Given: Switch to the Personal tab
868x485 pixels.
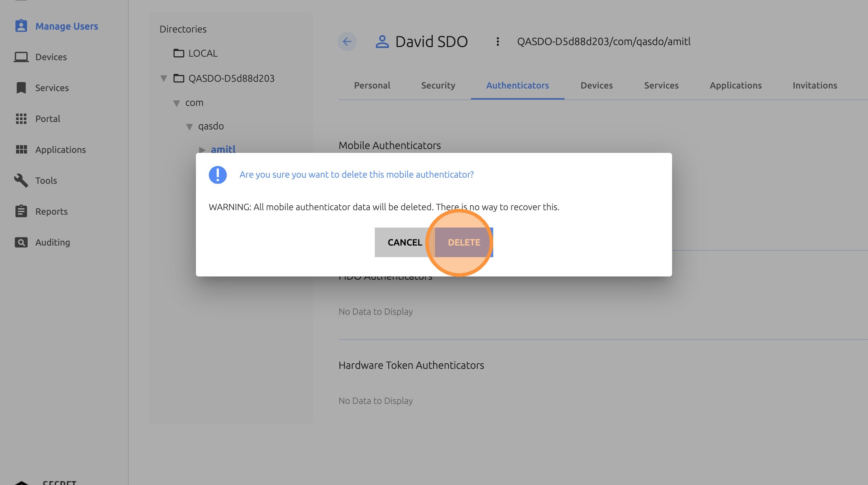Looking at the screenshot, I should click(x=372, y=86).
